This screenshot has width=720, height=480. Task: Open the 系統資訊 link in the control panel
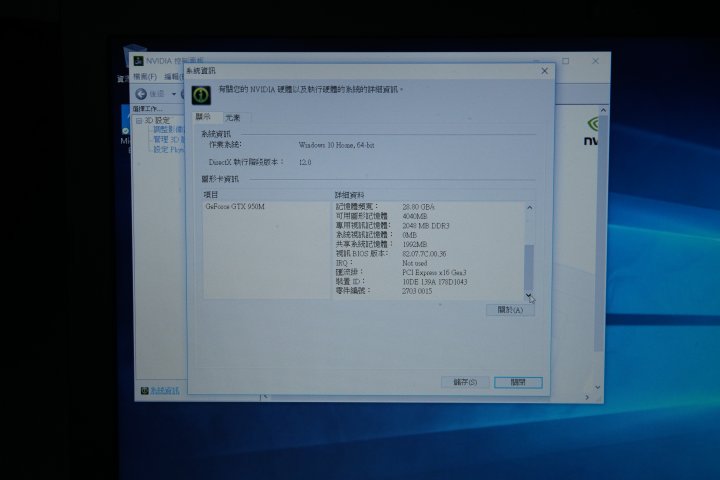point(165,390)
